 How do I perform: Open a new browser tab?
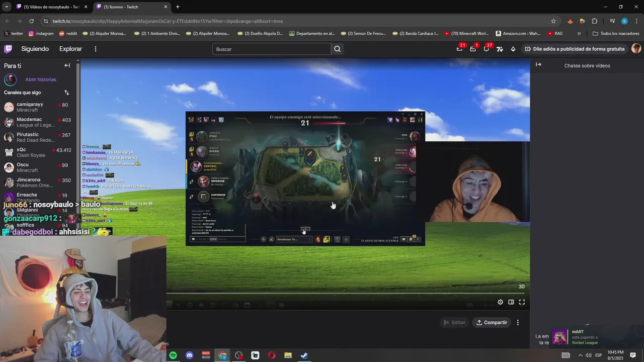(x=178, y=7)
